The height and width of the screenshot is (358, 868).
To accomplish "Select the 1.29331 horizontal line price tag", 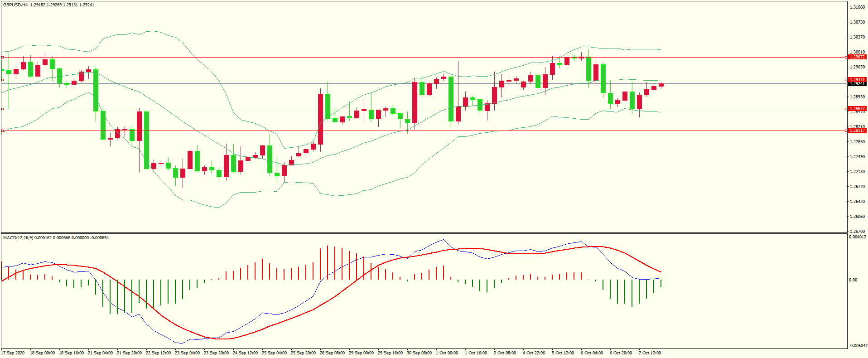I will [857, 80].
